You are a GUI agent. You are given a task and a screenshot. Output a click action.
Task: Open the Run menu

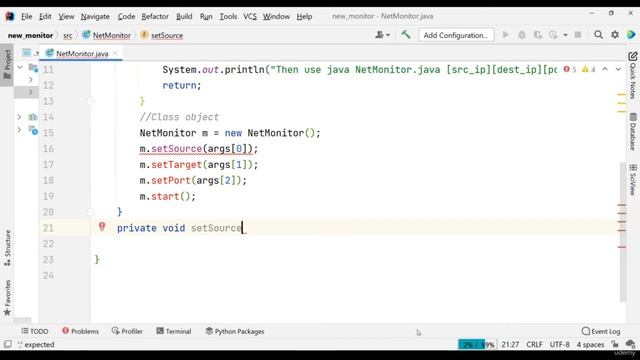(206, 16)
